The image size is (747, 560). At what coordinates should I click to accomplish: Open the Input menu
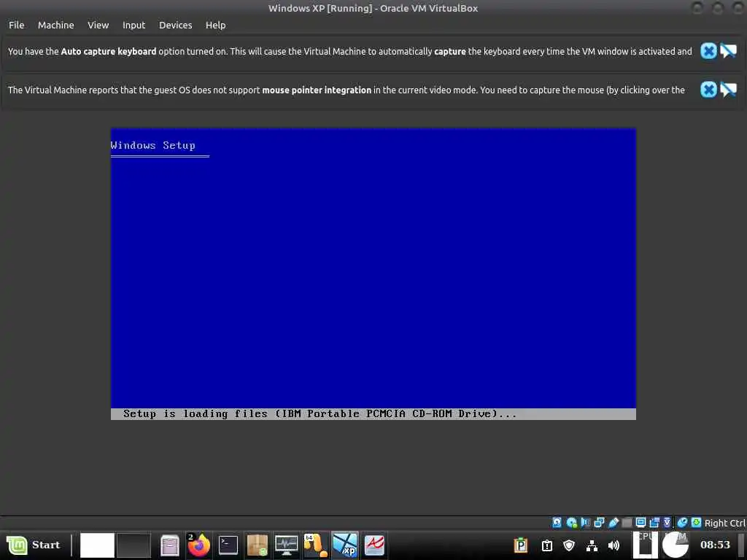click(134, 26)
